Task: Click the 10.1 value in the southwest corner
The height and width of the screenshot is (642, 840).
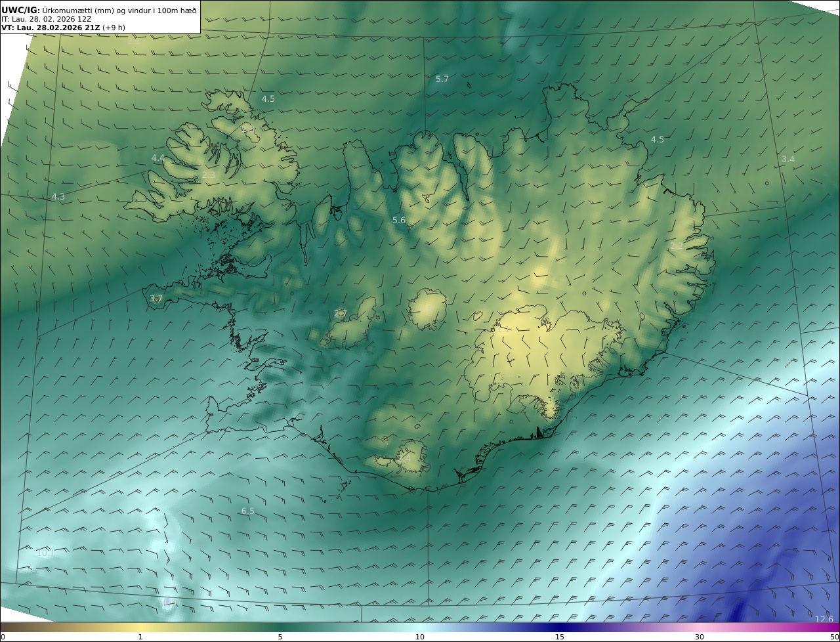Action: click(x=45, y=553)
